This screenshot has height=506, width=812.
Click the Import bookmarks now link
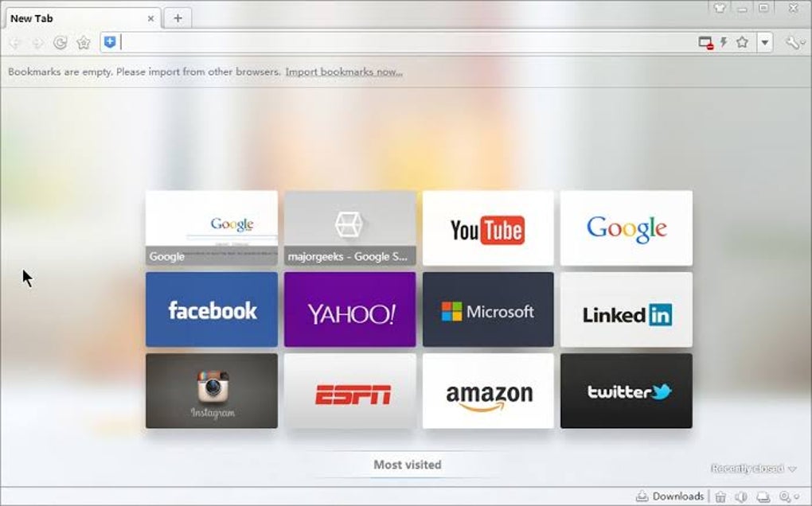click(344, 72)
